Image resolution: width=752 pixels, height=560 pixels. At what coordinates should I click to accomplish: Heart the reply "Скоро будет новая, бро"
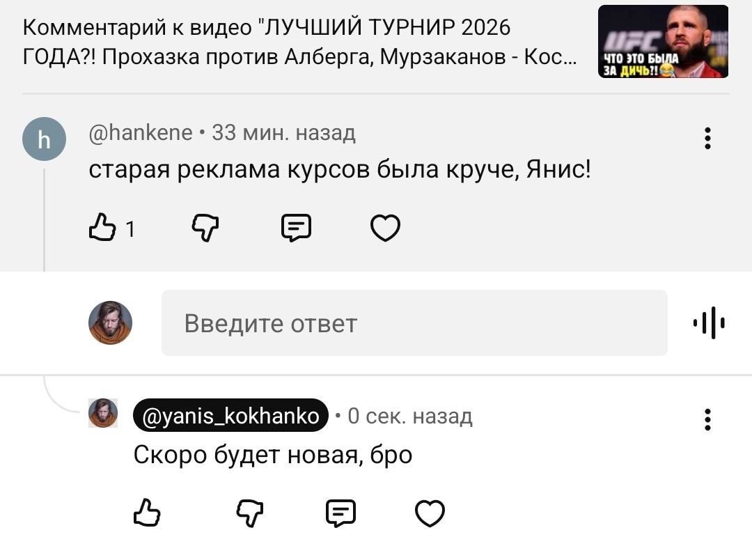(430, 514)
